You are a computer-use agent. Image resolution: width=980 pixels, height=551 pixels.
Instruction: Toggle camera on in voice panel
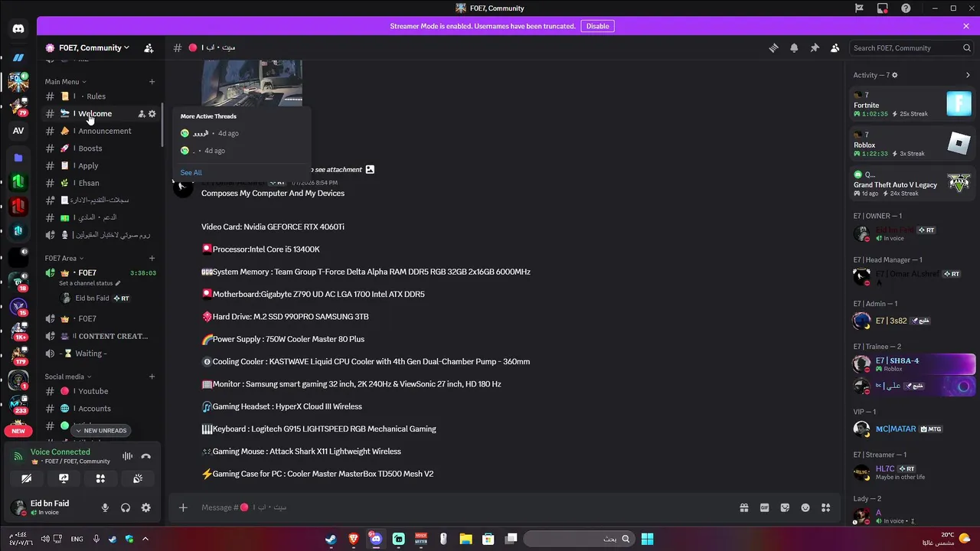click(x=26, y=478)
